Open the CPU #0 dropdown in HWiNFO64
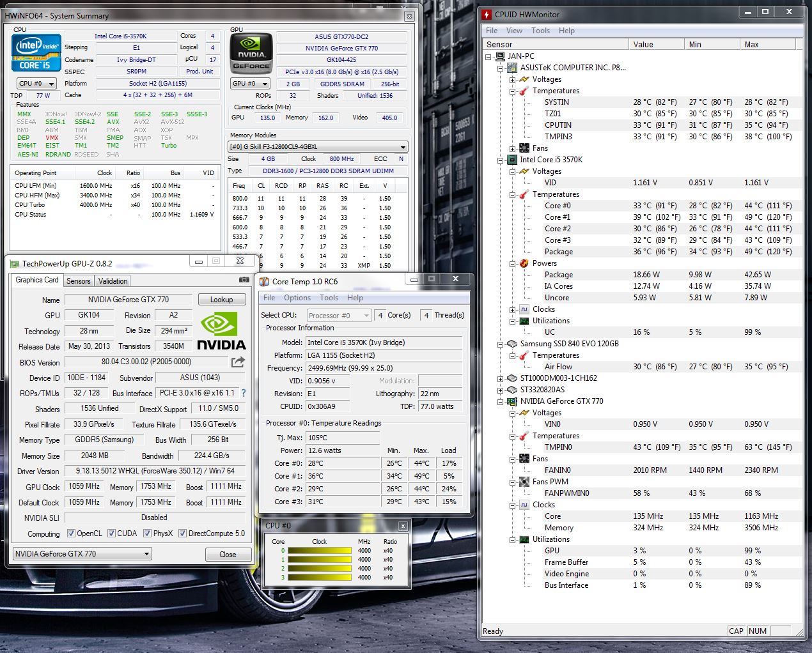This screenshot has width=812, height=653. (36, 84)
